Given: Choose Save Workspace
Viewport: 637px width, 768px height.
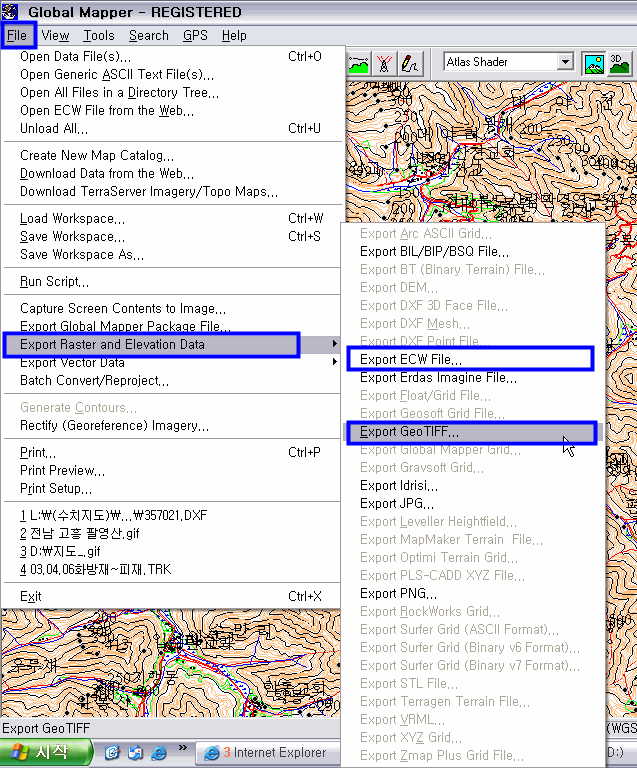Looking at the screenshot, I should [x=171, y=237].
